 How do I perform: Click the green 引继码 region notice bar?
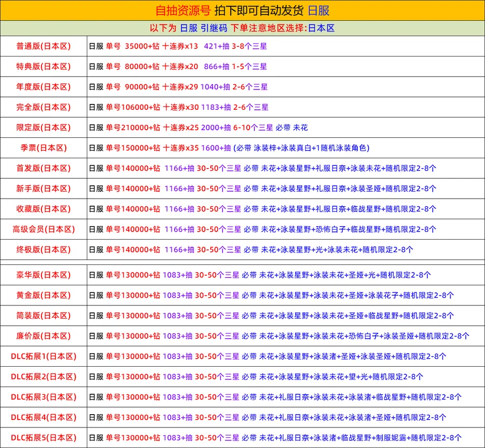pyautogui.click(x=242, y=28)
